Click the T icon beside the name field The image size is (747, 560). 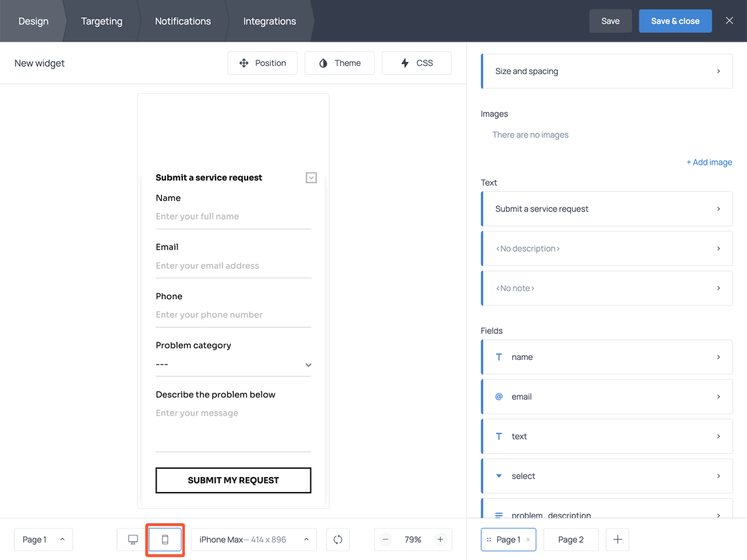click(499, 357)
